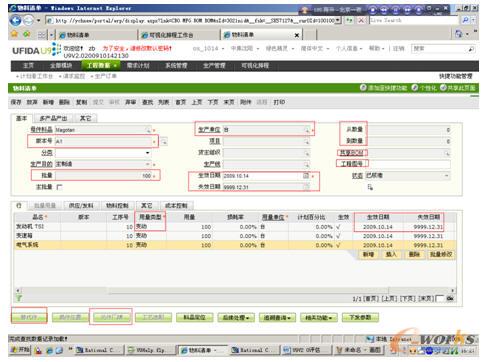Expand the 分类 dropdown
The width and height of the screenshot is (485, 362).
pos(147,153)
